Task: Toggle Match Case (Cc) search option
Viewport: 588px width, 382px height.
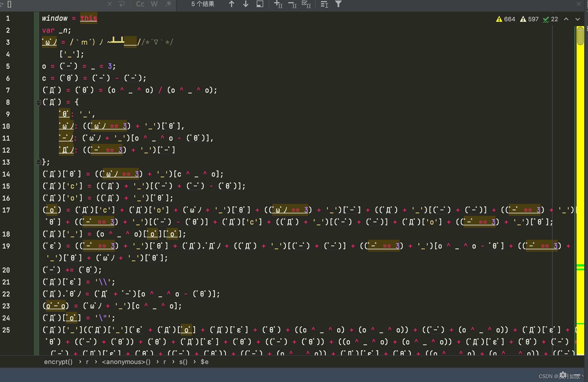Action: point(140,4)
